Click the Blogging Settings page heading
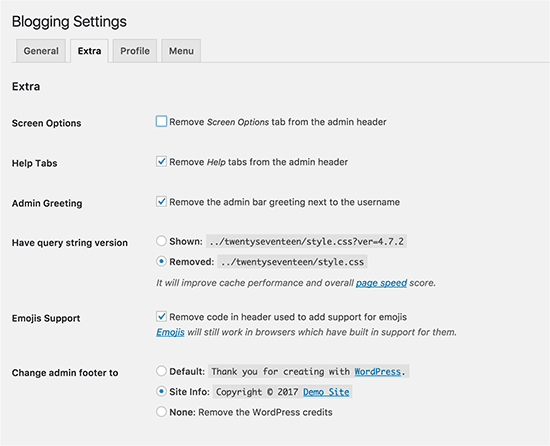 [x=69, y=22]
